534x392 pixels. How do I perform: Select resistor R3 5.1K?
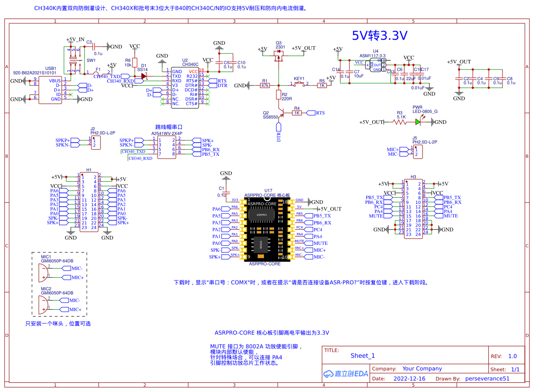click(400, 122)
